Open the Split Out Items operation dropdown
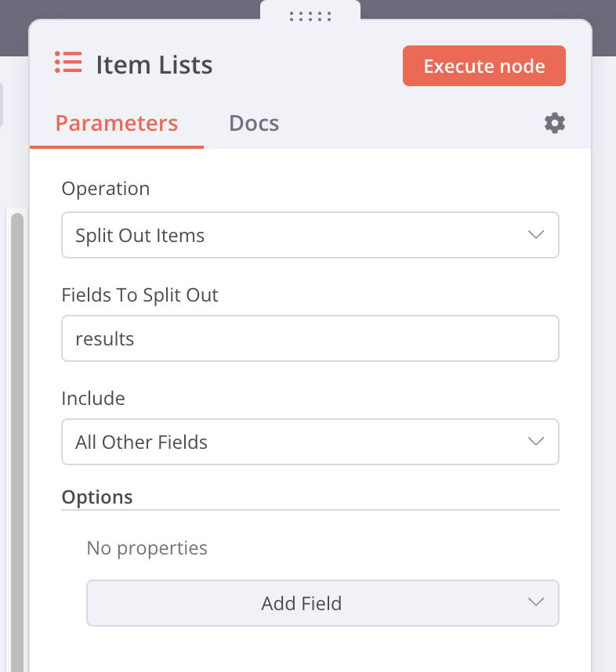616x672 pixels. point(298,235)
